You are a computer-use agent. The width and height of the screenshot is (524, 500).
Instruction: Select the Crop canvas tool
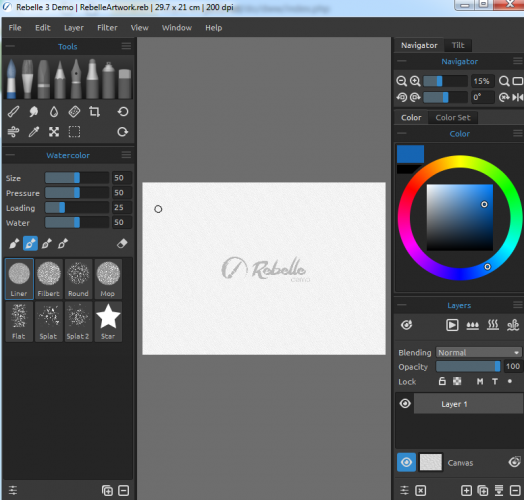point(94,112)
